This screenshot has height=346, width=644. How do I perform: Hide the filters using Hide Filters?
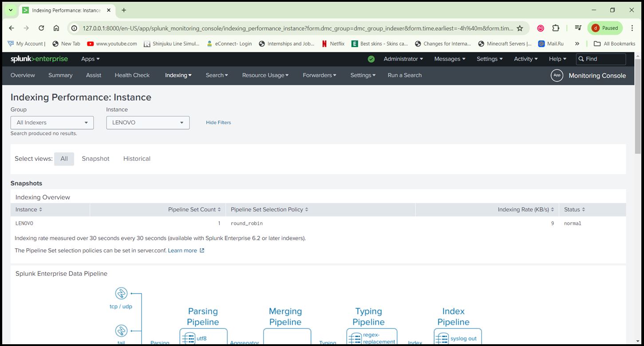click(x=218, y=123)
